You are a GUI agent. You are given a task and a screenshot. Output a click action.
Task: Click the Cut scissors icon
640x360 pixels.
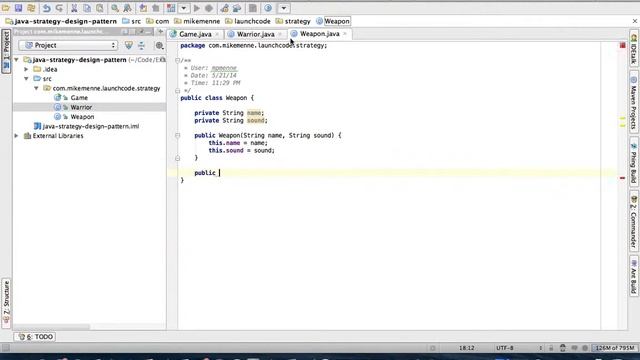click(74, 8)
